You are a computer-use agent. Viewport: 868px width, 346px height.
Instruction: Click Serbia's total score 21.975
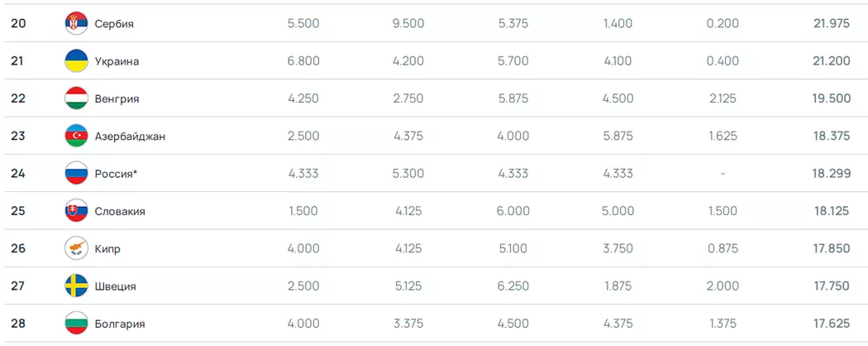pos(831,24)
